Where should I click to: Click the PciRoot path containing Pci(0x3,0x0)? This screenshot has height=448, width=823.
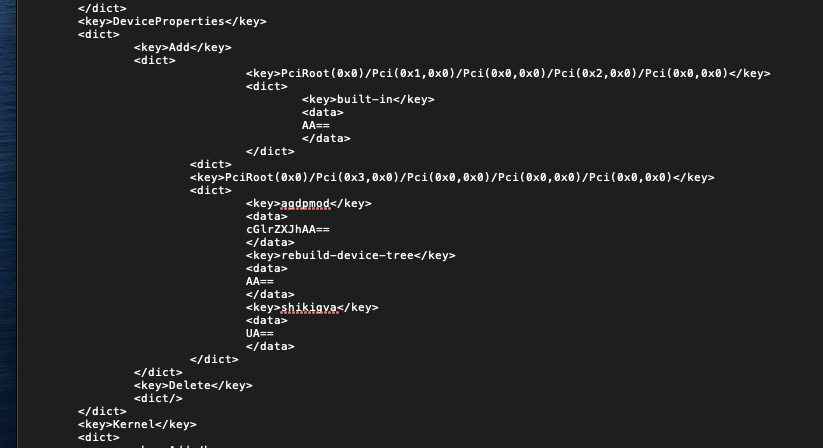click(451, 177)
